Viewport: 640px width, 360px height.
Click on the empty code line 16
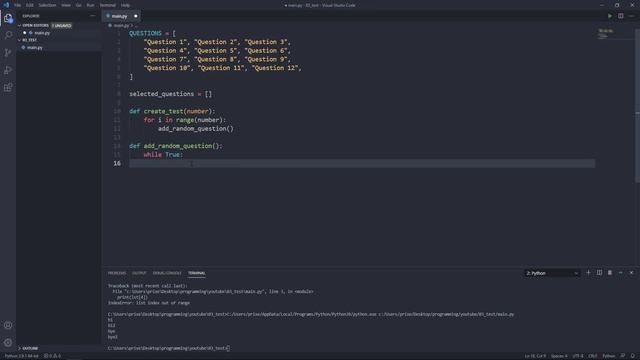point(362,163)
